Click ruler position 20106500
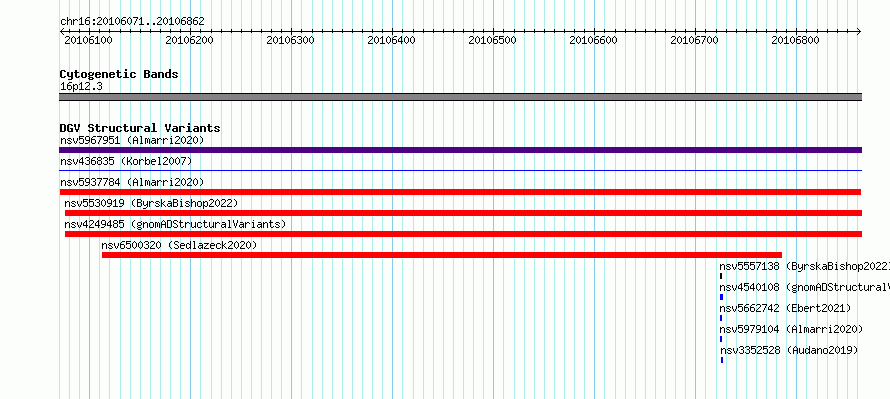 (x=492, y=40)
